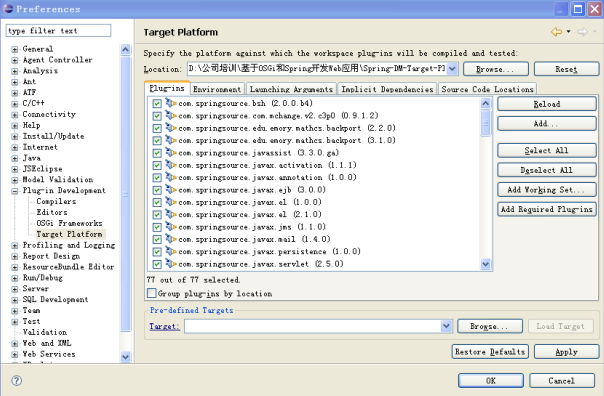The height and width of the screenshot is (396, 604).
Task: Click plug-in icon for com.springsource.bsh
Action: pyautogui.click(x=171, y=103)
